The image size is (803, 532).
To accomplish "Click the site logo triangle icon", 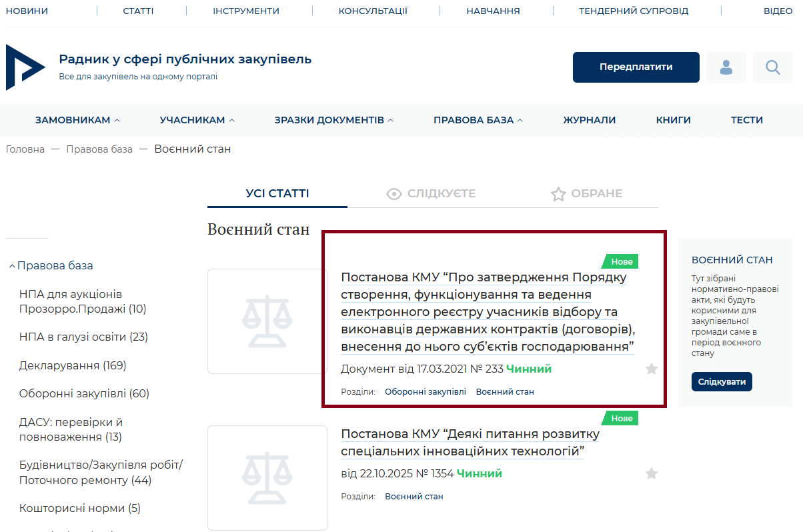I will tap(25, 67).
